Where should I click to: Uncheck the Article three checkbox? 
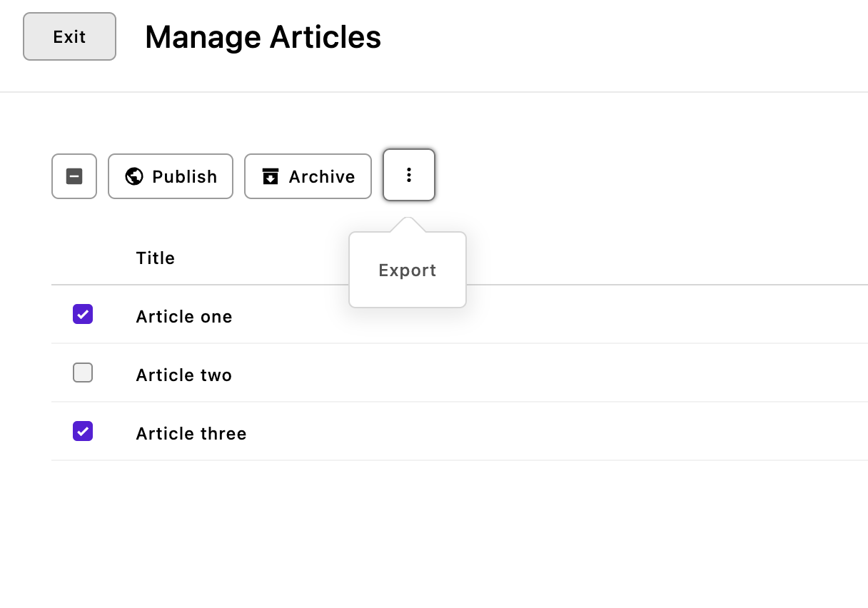pyautogui.click(x=83, y=431)
